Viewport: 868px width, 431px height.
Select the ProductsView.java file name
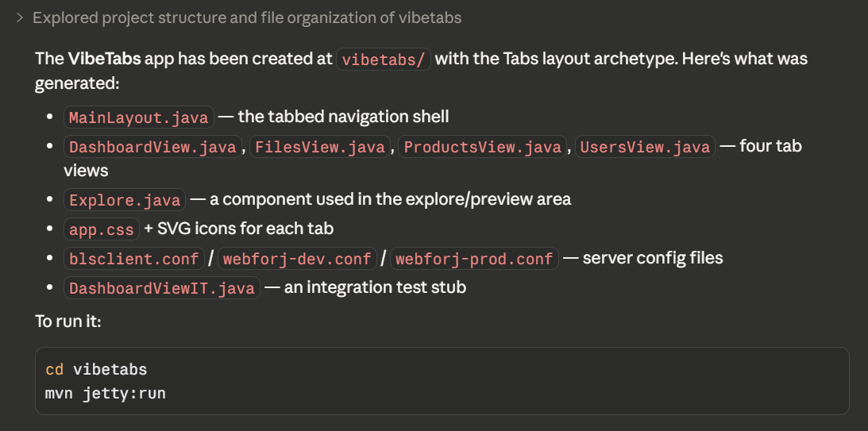(483, 147)
